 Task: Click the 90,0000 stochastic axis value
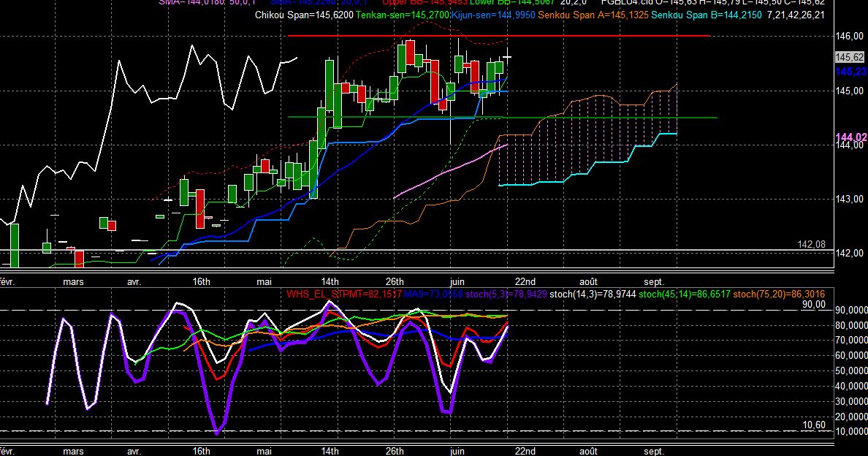[851, 311]
